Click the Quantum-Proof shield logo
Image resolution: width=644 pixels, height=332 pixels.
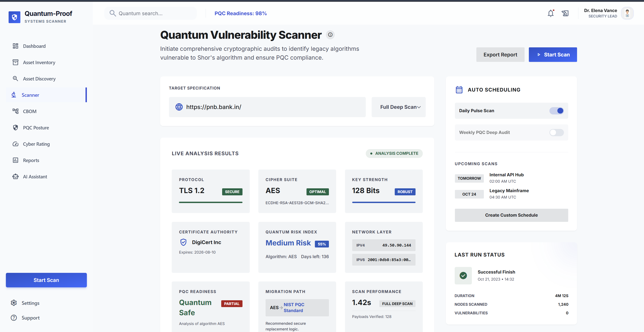[14, 17]
